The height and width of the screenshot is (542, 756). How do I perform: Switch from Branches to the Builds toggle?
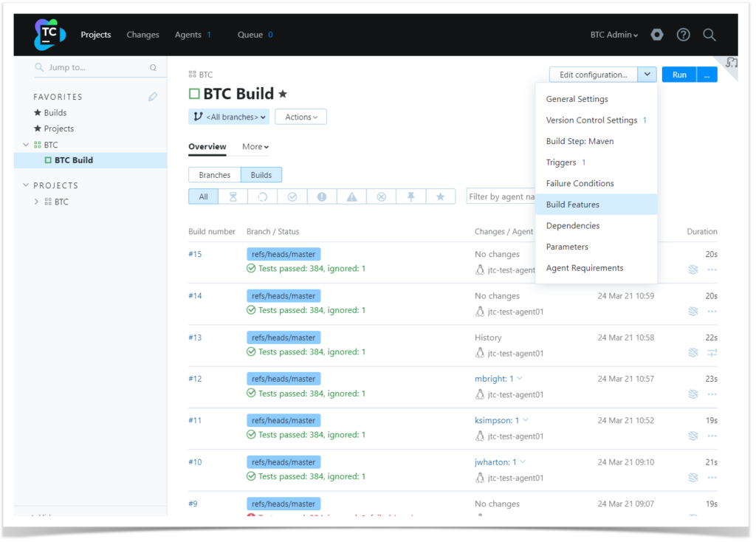(261, 175)
